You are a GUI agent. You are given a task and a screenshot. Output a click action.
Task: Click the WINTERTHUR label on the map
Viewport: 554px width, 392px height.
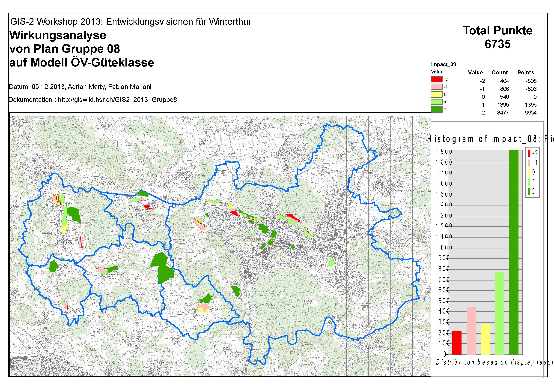pos(254,240)
